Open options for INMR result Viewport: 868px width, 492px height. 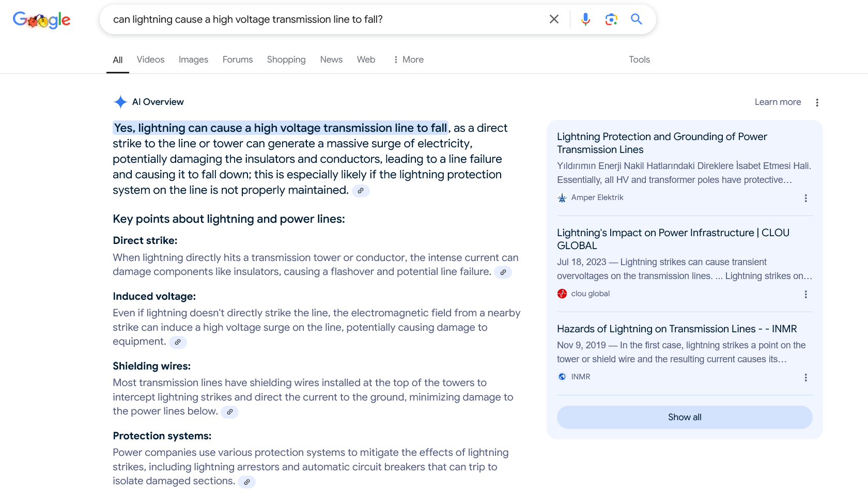805,377
